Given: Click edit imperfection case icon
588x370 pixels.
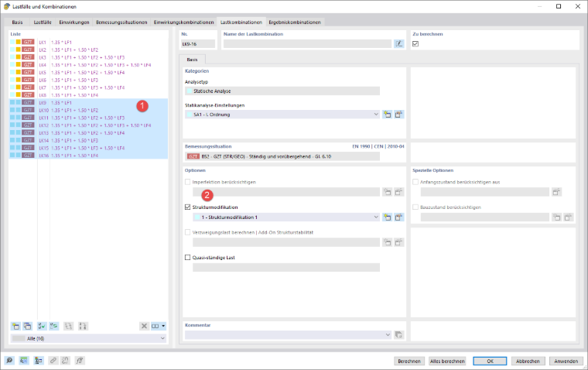Looking at the screenshot, I should (398, 192).
